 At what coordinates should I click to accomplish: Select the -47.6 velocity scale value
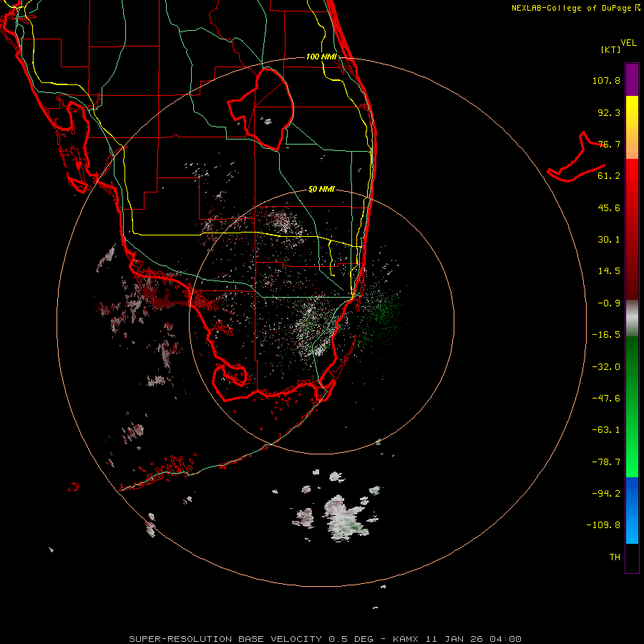coord(606,399)
